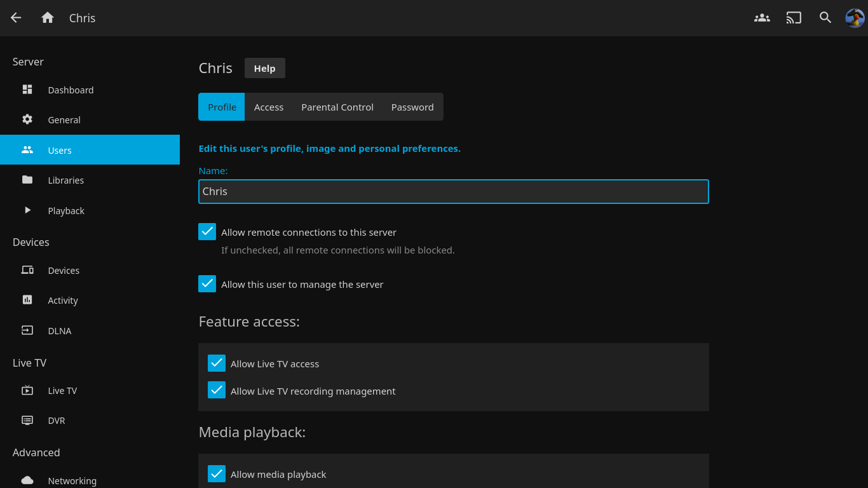Disable Allow Live TV access
The height and width of the screenshot is (488, 868).
[x=217, y=363]
